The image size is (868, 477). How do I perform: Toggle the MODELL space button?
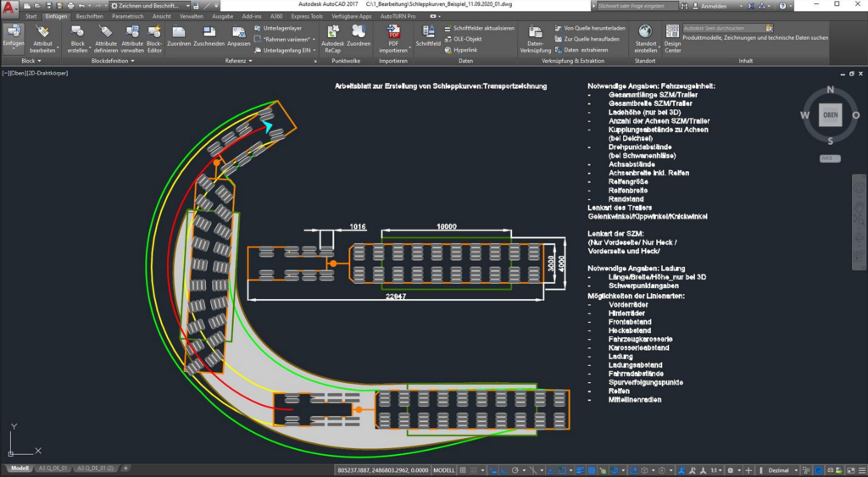[x=444, y=470]
